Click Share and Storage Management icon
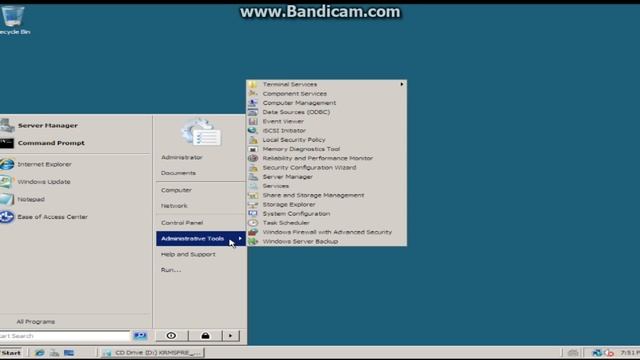Screen dimensions: 640x360 point(253,195)
